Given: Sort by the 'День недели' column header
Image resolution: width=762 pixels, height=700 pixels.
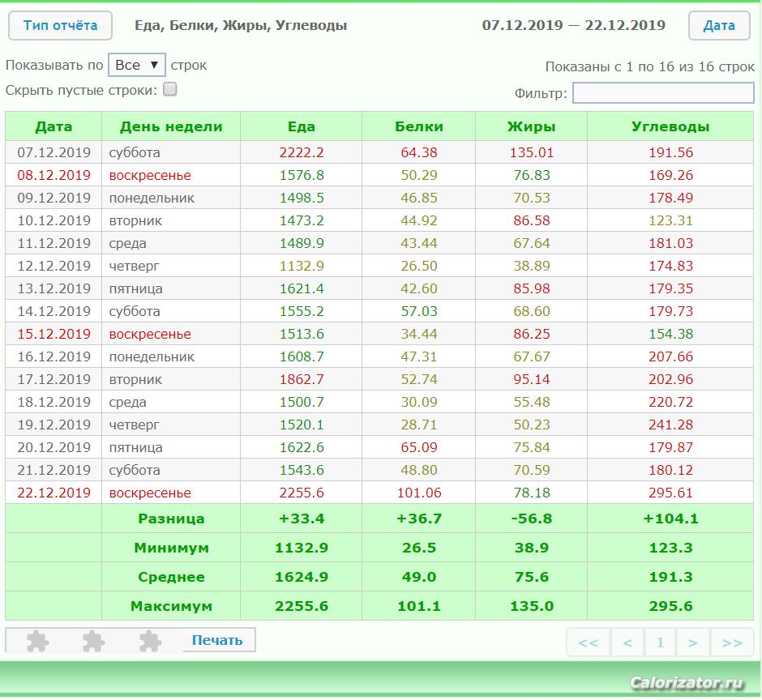Looking at the screenshot, I should point(171,126).
